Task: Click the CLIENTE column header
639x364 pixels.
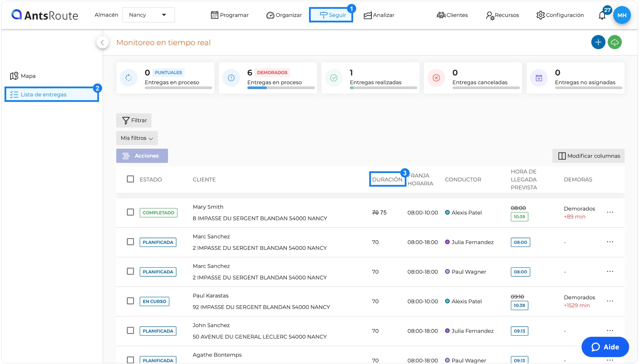Action: pos(204,180)
